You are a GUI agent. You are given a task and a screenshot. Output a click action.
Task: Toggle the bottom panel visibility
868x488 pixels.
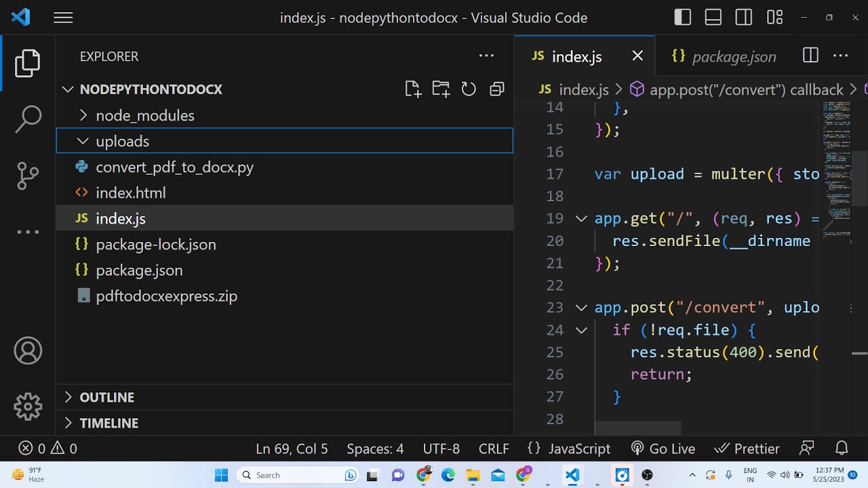click(713, 18)
